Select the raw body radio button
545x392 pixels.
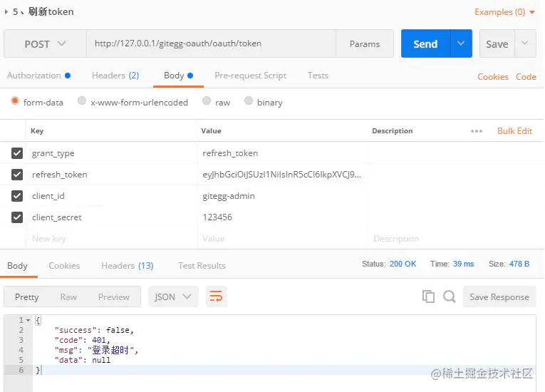pyautogui.click(x=207, y=101)
